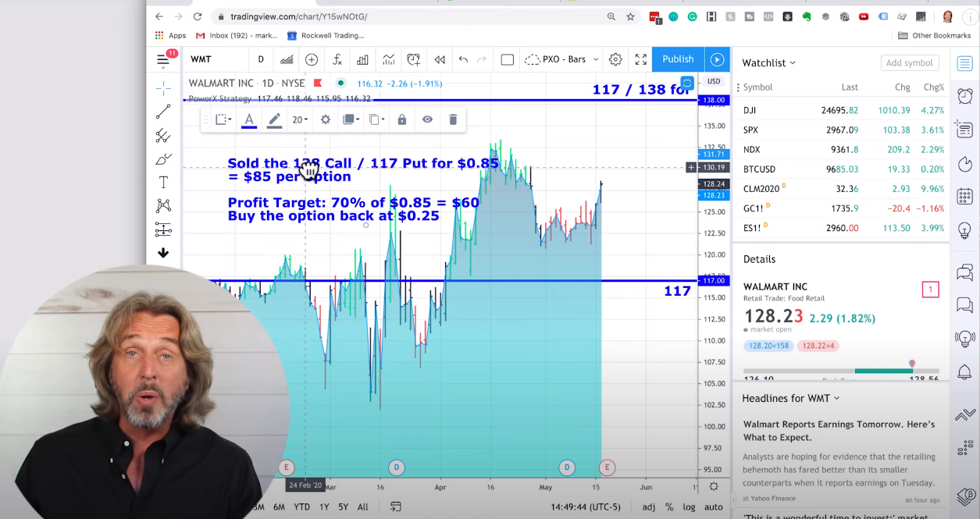Open font size 20 dropdown

(300, 119)
